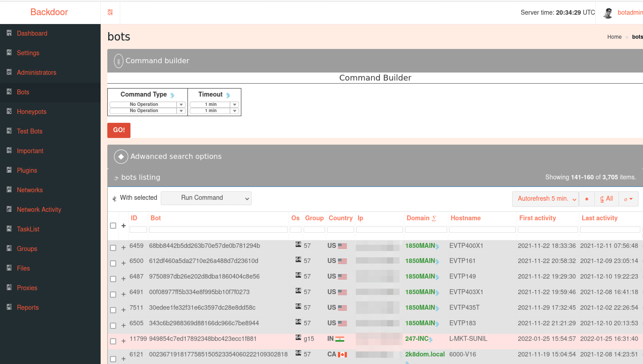Open the first No Operation command type dropdown
643x364 pixels.
pos(147,105)
